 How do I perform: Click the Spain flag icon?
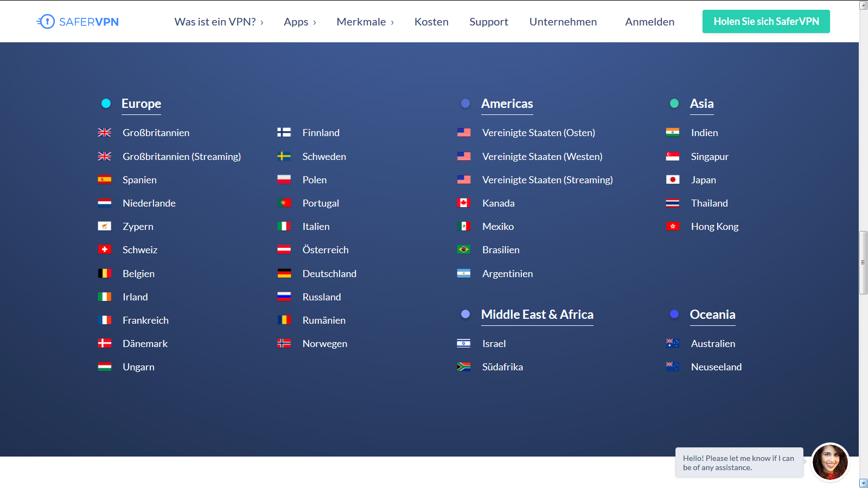[104, 179]
